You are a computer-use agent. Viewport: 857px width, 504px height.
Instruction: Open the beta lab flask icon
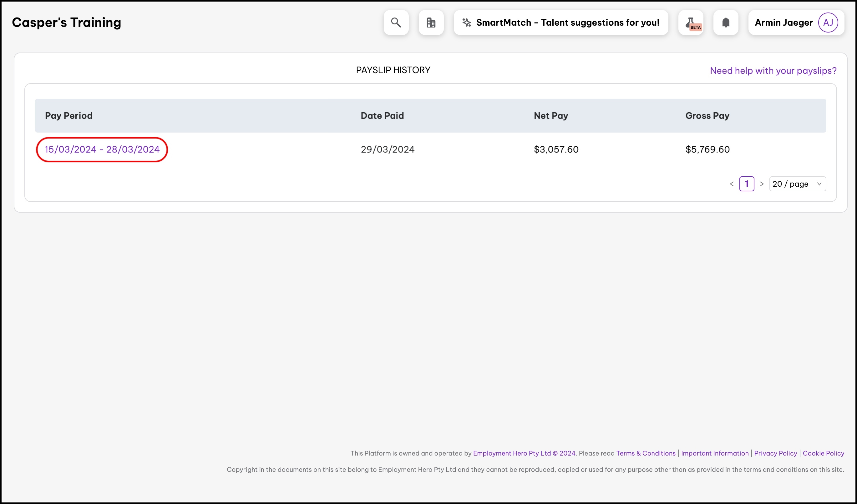click(691, 23)
